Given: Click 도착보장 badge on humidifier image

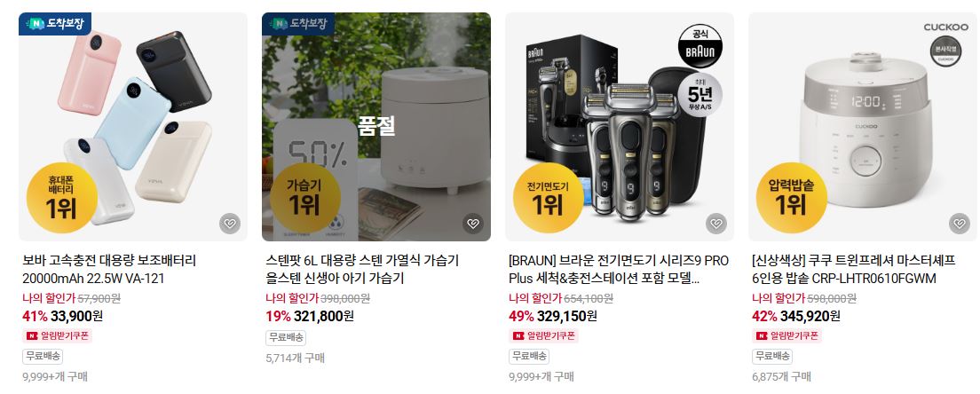Looking at the screenshot, I should point(298,24).
